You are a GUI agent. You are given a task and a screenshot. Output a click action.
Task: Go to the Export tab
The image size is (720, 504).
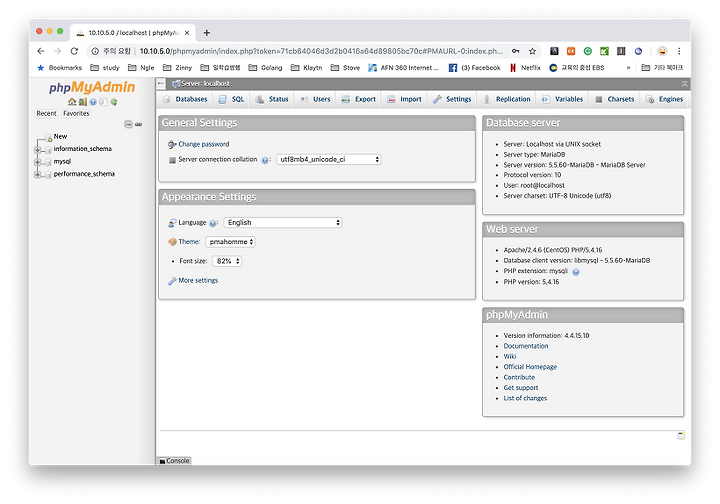pos(359,99)
